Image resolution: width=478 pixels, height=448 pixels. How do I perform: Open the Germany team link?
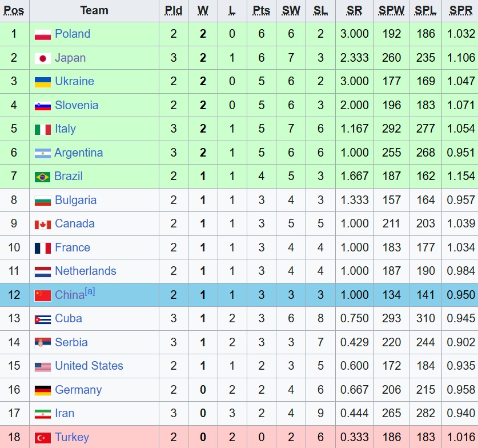pos(78,390)
